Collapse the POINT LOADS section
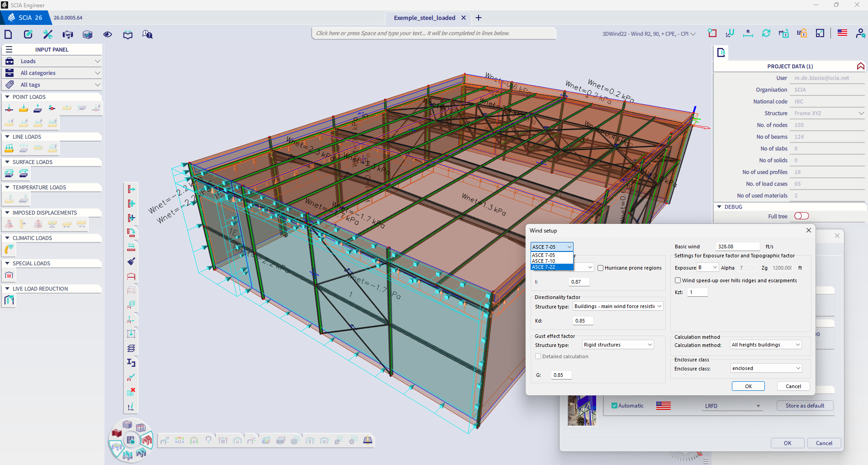Screen dimensions: 868x465 (7, 97)
